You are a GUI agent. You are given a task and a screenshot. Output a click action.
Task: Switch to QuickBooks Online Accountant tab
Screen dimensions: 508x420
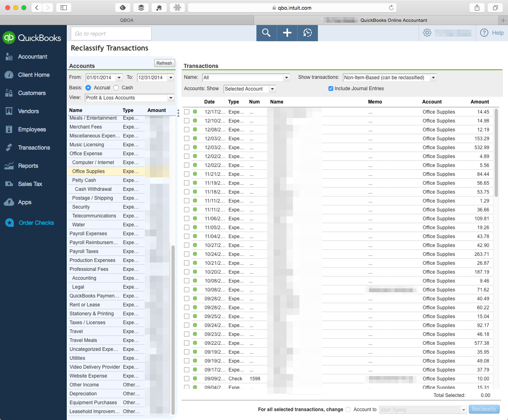point(376,20)
